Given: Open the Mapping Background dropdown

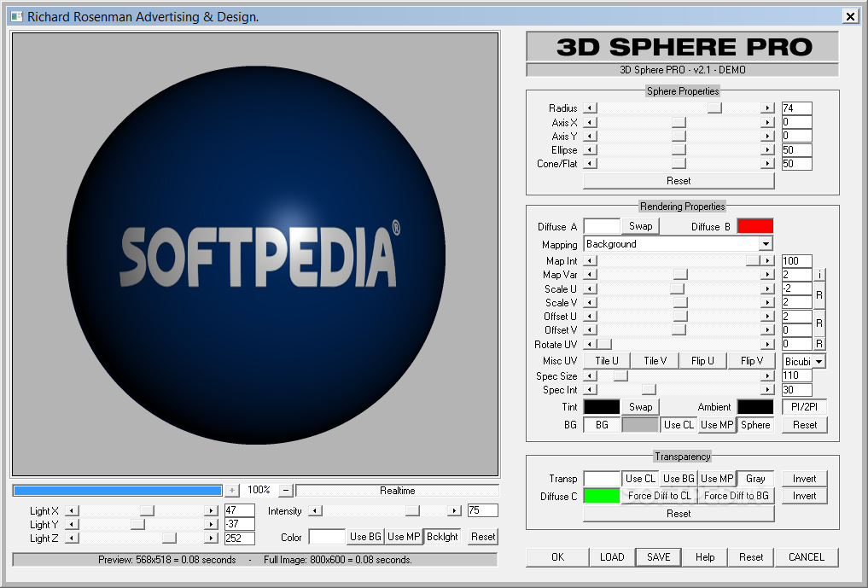Looking at the screenshot, I should click(x=766, y=244).
